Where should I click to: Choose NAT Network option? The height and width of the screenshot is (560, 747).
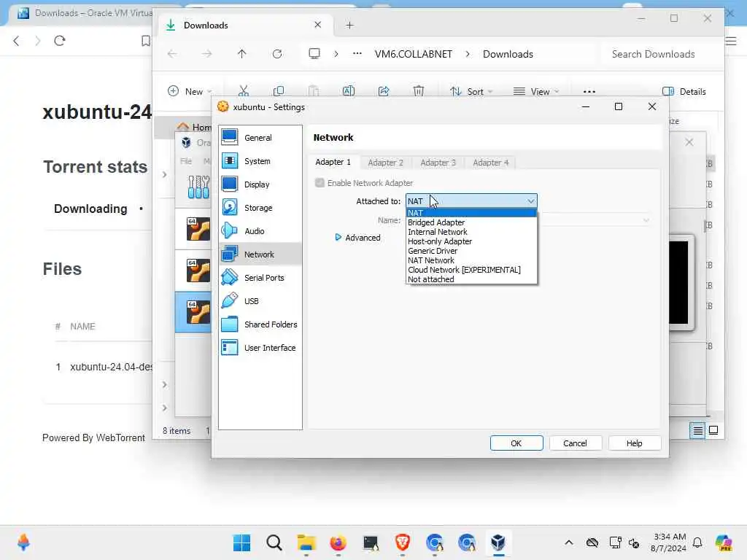(471, 260)
